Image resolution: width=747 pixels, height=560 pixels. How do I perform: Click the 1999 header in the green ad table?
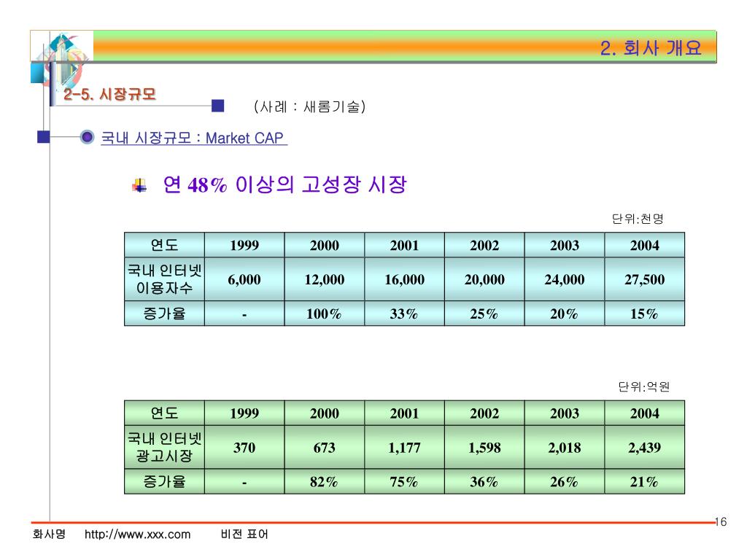point(244,413)
